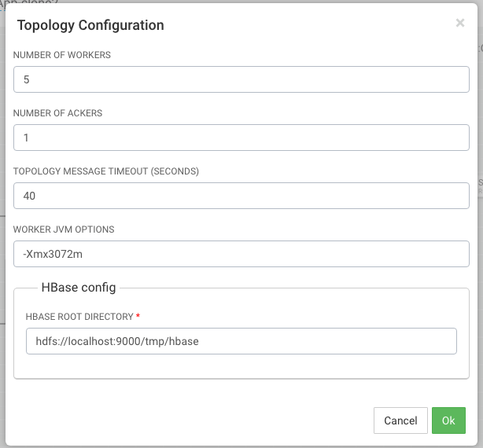Click the red required asterisk

138,316
